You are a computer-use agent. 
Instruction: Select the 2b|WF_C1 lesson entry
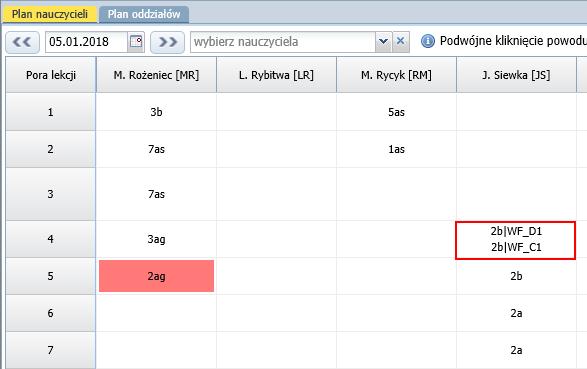[x=516, y=247]
